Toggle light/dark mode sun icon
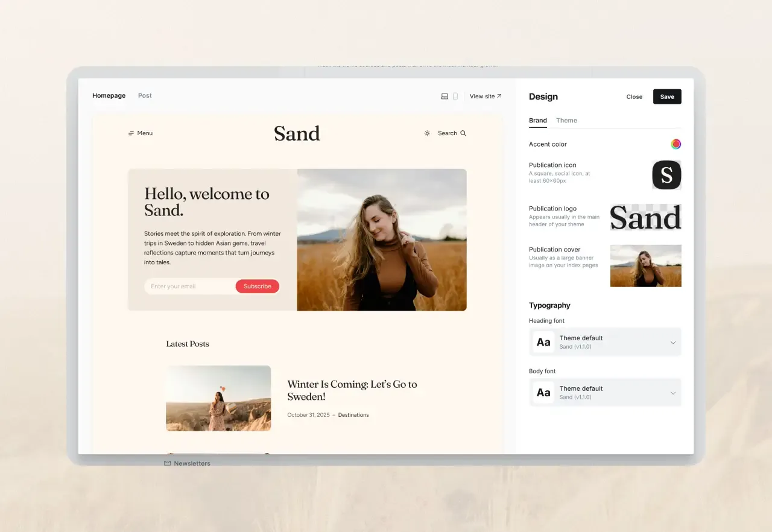This screenshot has height=532, width=772. tap(427, 133)
